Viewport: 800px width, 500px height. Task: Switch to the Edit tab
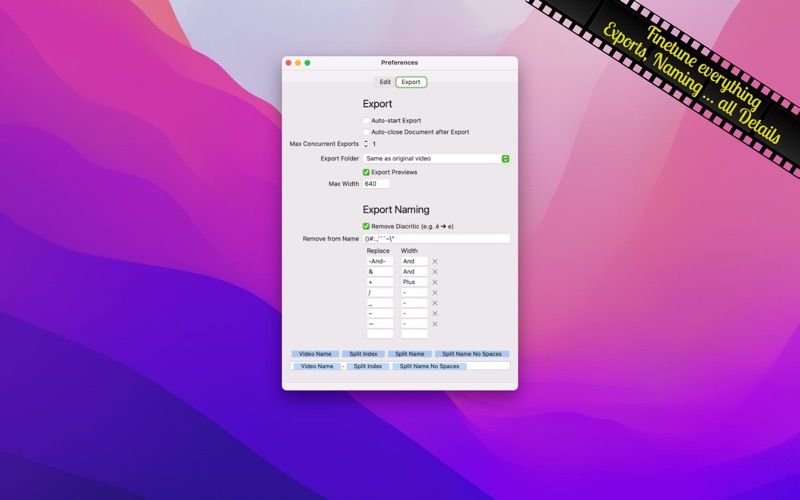[x=385, y=82]
